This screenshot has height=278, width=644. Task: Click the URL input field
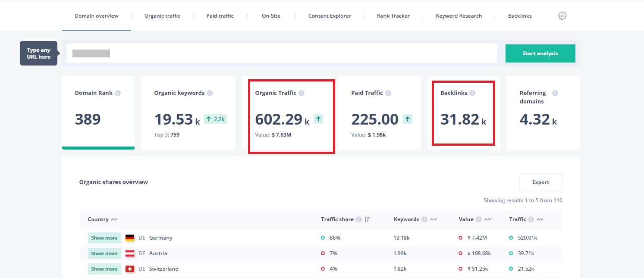point(281,53)
